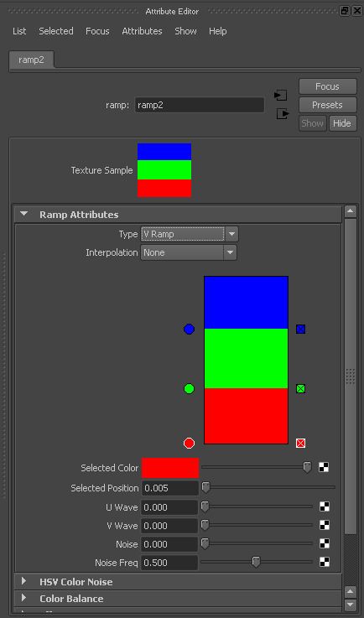Click the Noise slider handle

205,544
